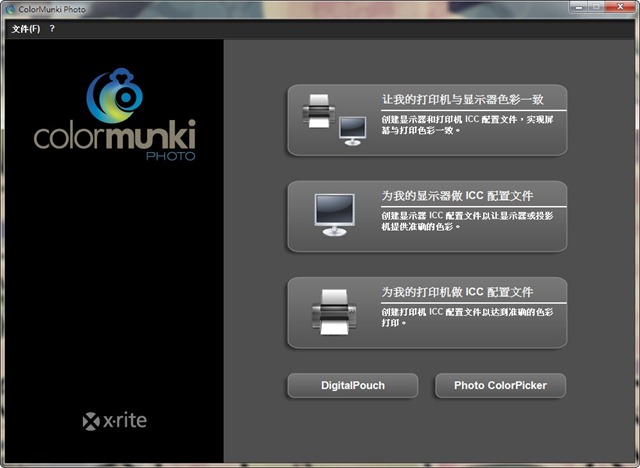Click the printer icon for printer profiling
This screenshot has width=640, height=468.
pos(334,312)
